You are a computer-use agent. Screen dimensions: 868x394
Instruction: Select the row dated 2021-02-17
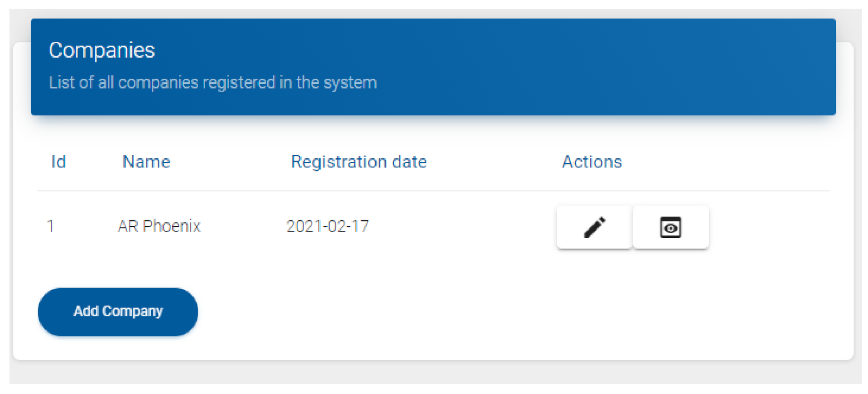click(328, 226)
